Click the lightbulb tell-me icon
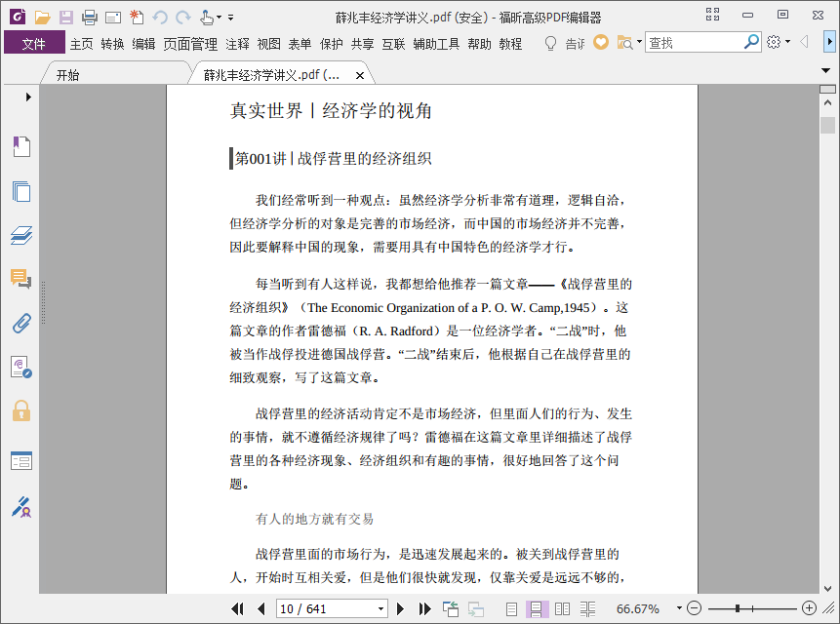 [x=550, y=43]
